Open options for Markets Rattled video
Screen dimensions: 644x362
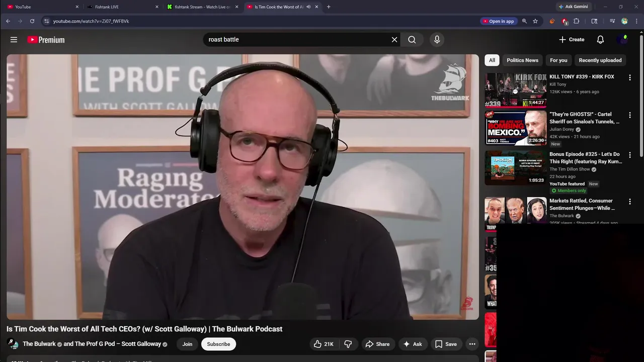[629, 202]
